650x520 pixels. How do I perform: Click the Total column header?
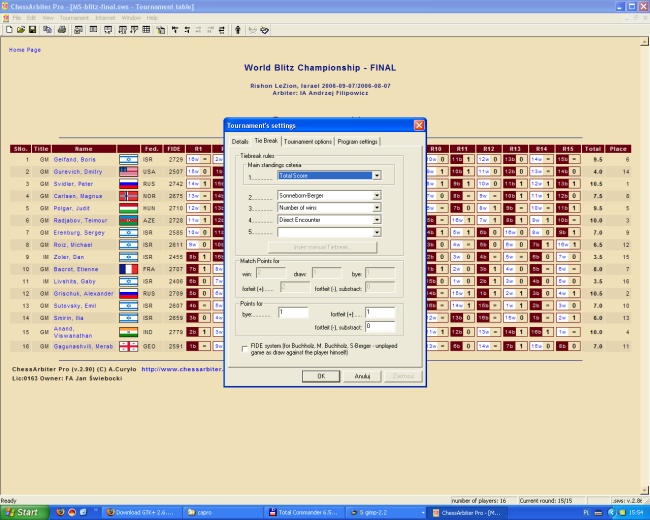(x=592, y=149)
